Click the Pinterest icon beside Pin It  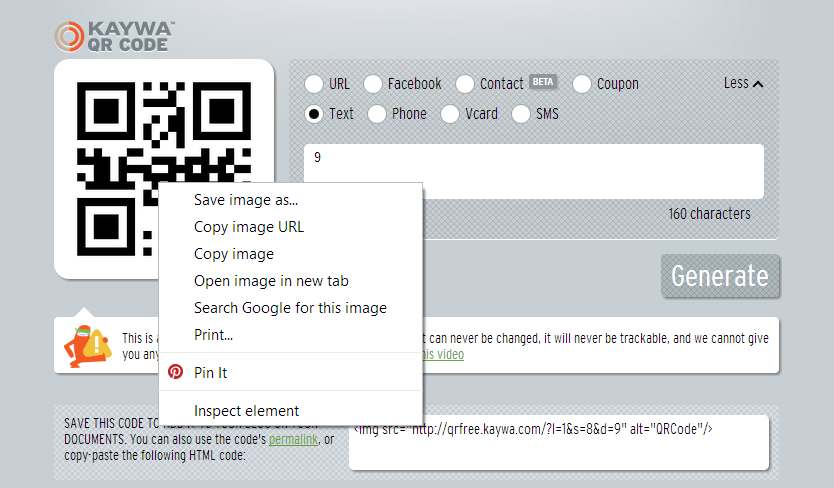point(176,371)
